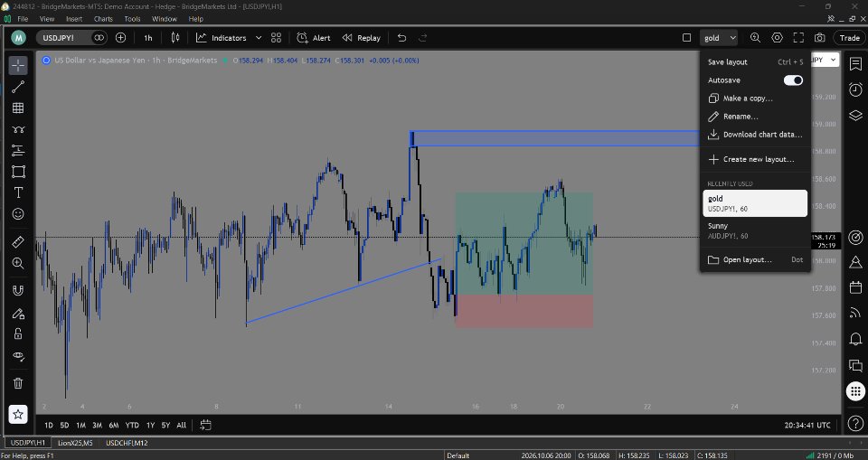The image size is (868, 460).
Task: Open the Charts menu
Action: [103, 19]
